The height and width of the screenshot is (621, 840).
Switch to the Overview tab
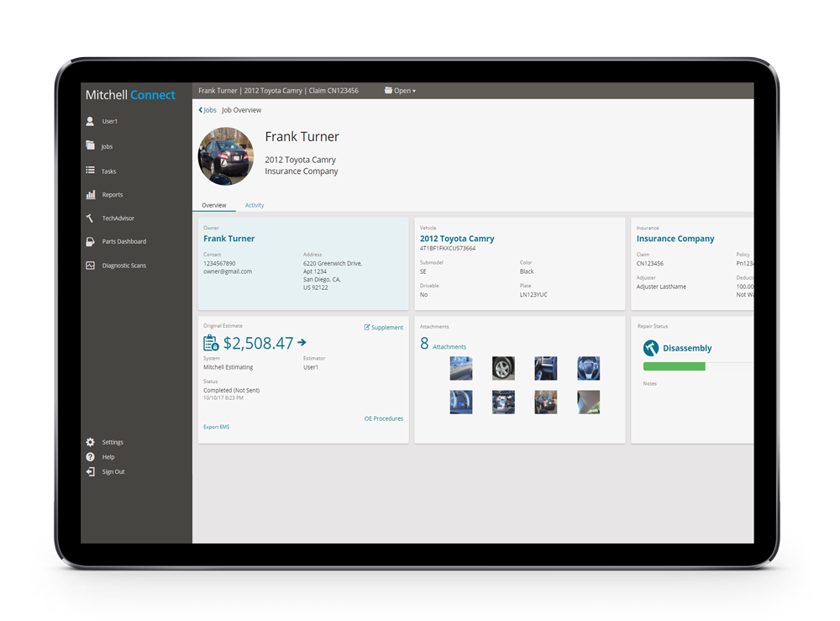click(x=213, y=205)
